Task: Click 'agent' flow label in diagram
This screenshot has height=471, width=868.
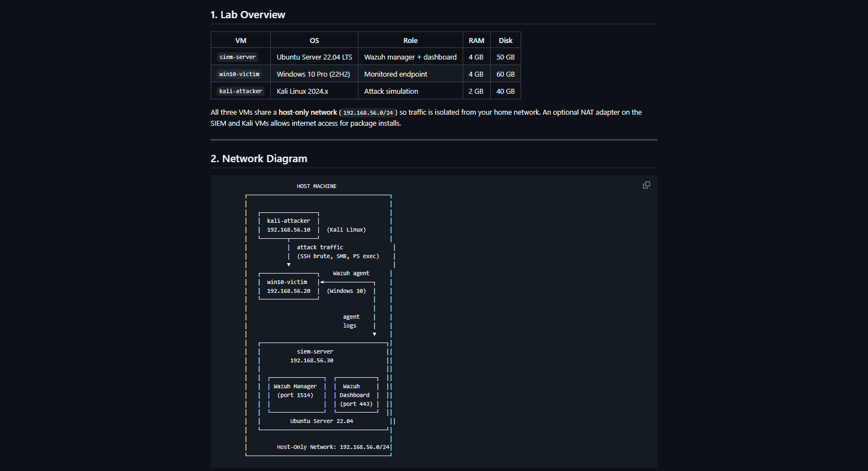Action: coord(351,317)
